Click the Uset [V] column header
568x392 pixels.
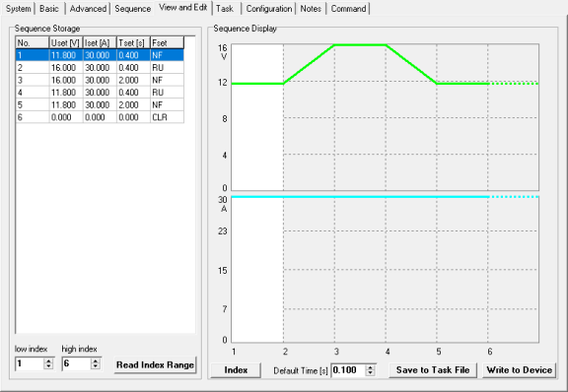[x=65, y=42]
